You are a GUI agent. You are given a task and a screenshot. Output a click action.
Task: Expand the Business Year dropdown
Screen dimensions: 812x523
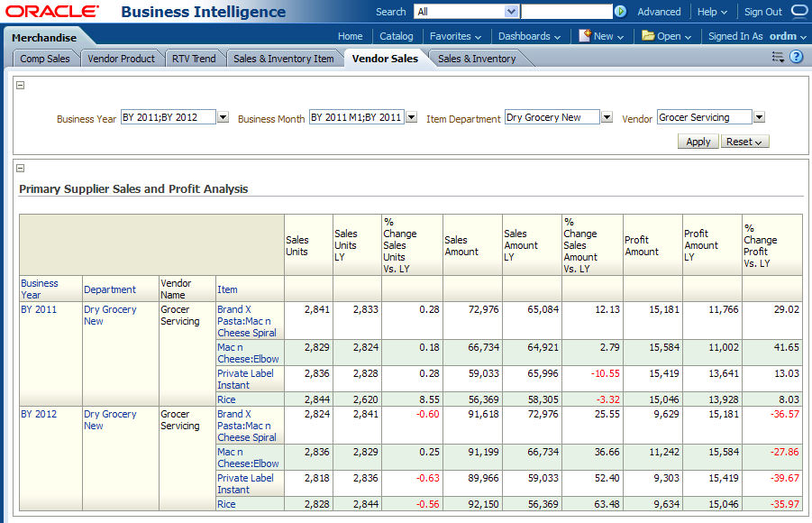[x=223, y=117]
